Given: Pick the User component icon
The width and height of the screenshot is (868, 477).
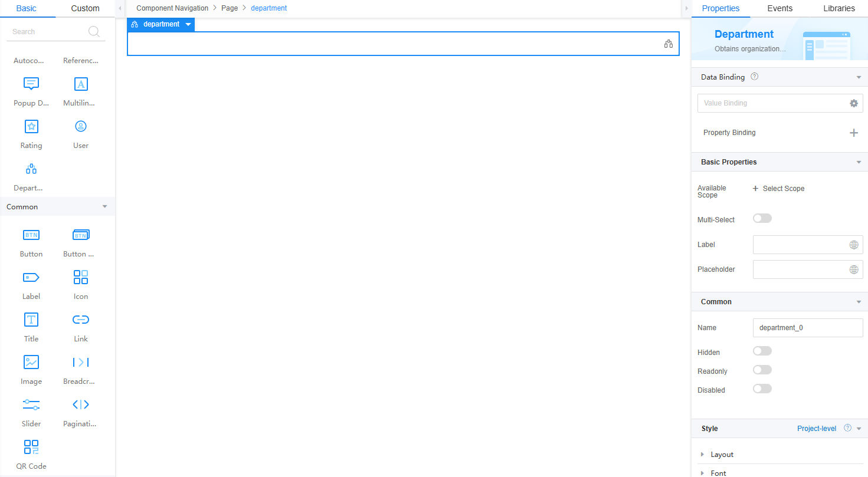Looking at the screenshot, I should 81,126.
